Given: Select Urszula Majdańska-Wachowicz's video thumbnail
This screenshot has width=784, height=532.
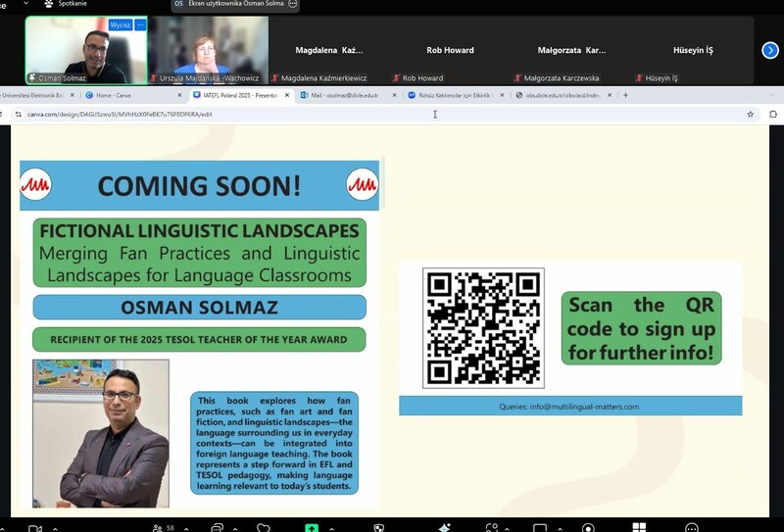Looking at the screenshot, I should pyautogui.click(x=208, y=50).
